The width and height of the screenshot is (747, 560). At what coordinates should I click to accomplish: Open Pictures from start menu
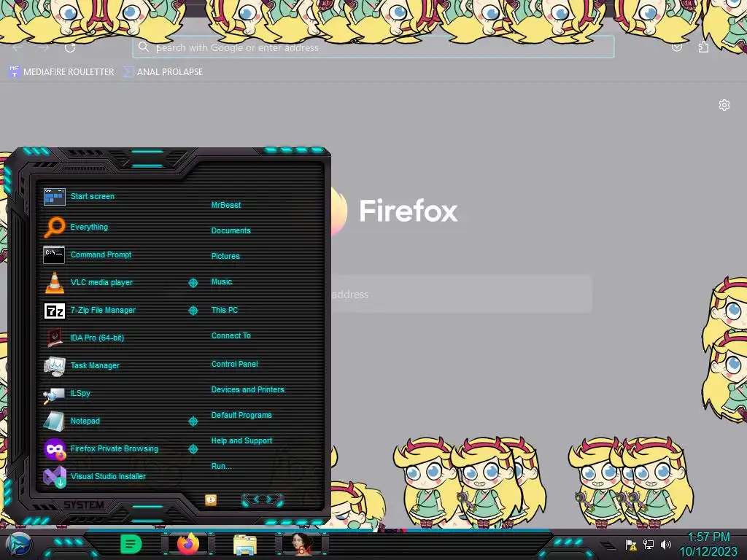(225, 256)
